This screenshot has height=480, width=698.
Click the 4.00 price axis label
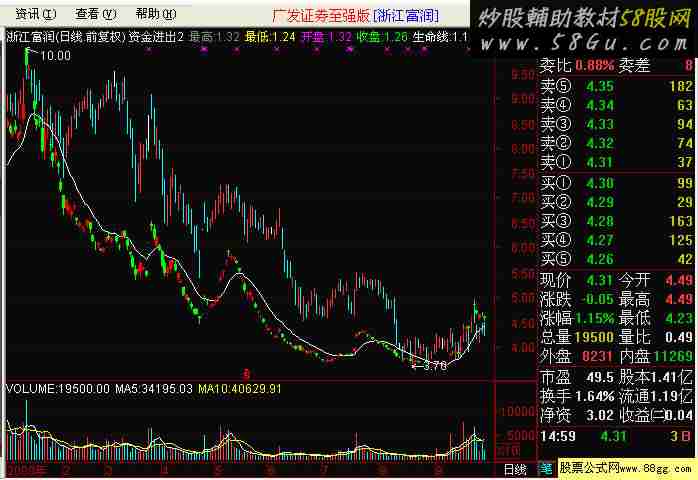(523, 347)
